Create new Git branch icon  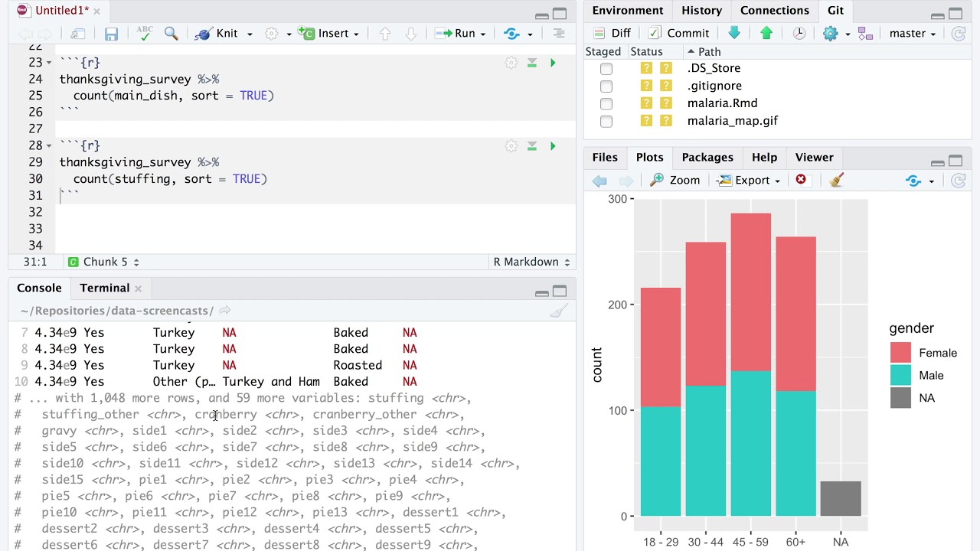pyautogui.click(x=865, y=33)
